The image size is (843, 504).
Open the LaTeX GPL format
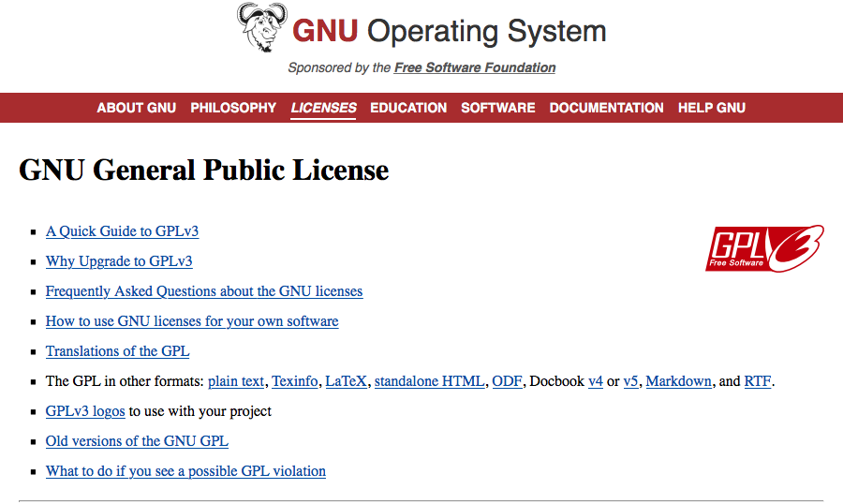[x=347, y=381]
